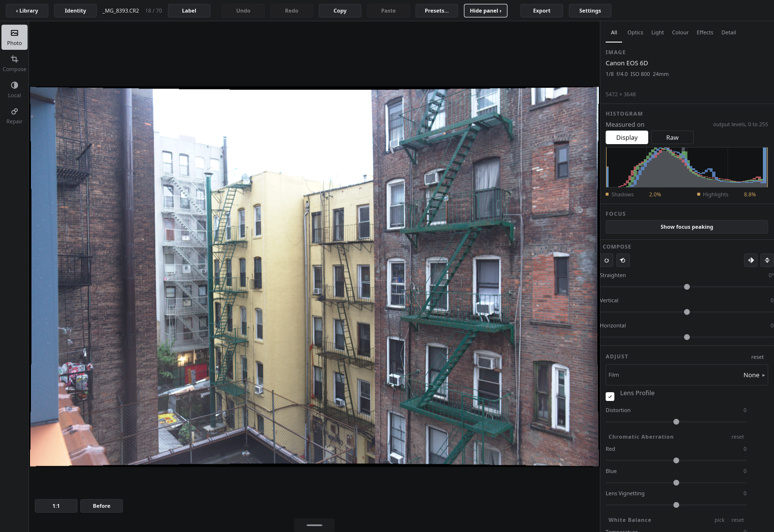Viewport: 774px width, 532px height.
Task: Click the Straighten value 0°
Action: point(771,275)
